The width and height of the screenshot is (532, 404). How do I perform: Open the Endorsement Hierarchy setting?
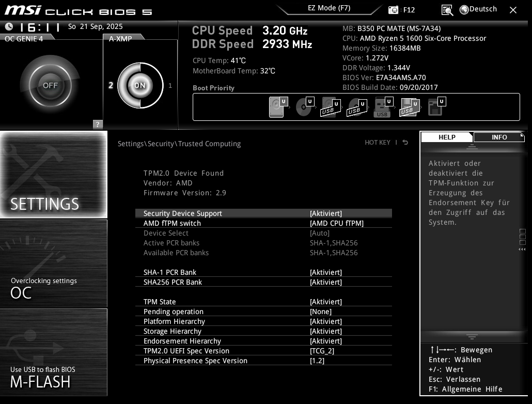click(263, 341)
